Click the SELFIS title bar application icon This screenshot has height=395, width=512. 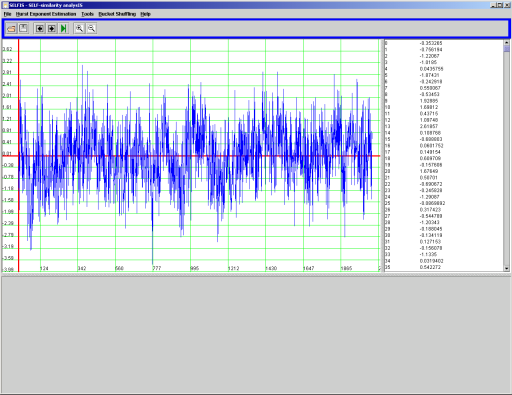[x=5, y=5]
